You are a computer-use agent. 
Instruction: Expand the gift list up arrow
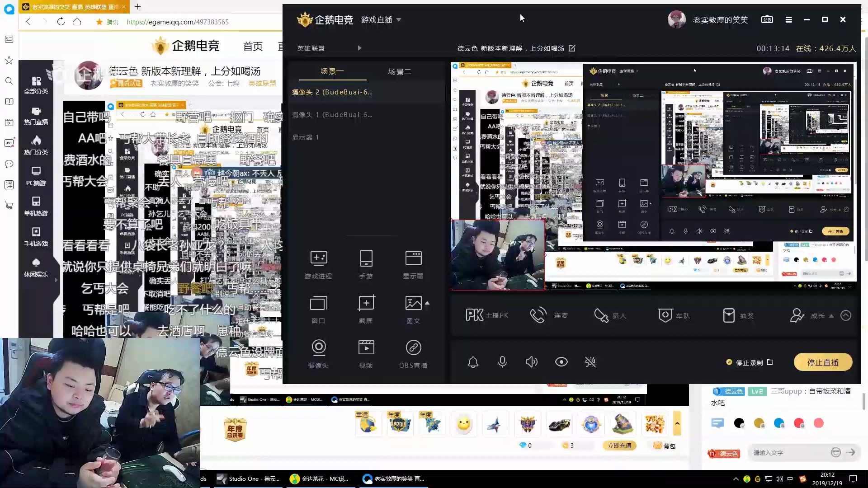point(677,424)
